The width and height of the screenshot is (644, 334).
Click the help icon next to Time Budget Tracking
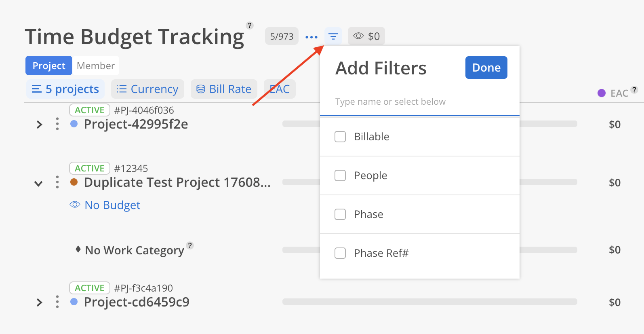point(250,25)
